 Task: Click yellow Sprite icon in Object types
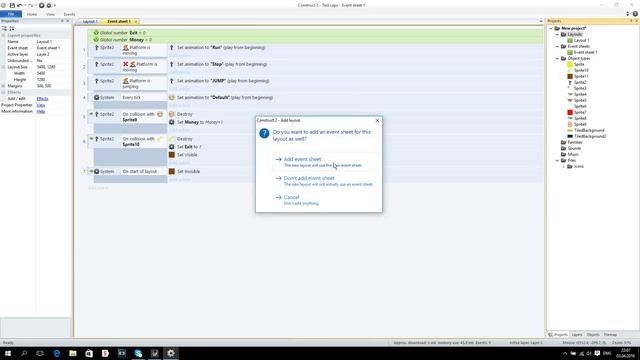pyautogui.click(x=570, y=64)
